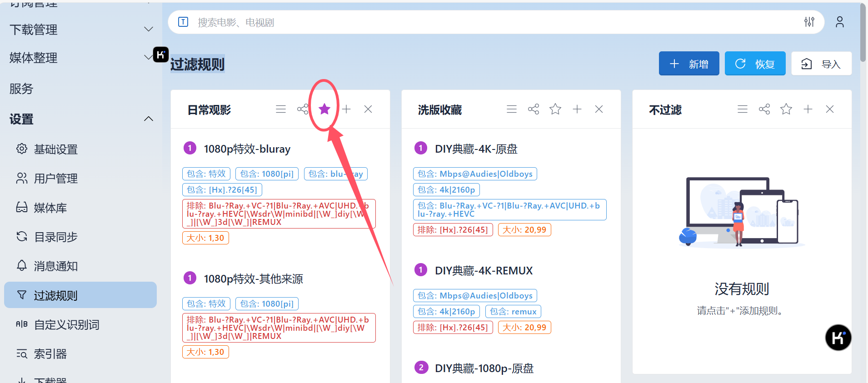Click the 包含: [Hx].?26[45] tag
The width and height of the screenshot is (868, 383).
pyautogui.click(x=222, y=189)
